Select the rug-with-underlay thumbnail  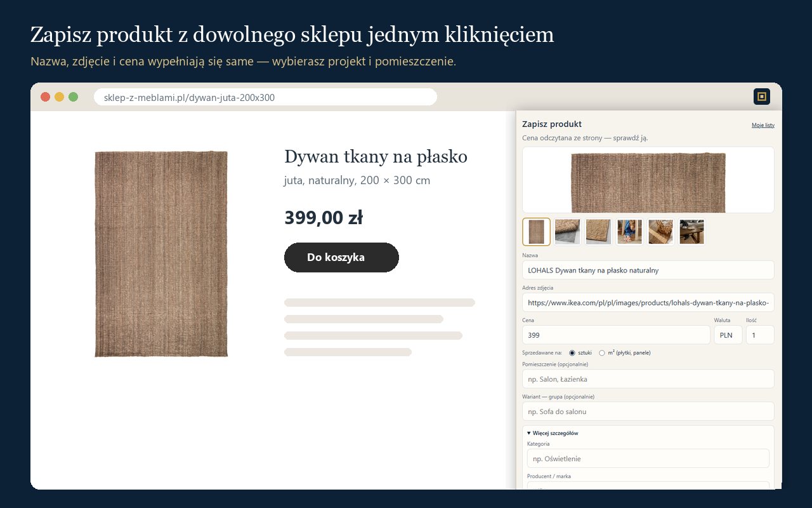tap(567, 232)
